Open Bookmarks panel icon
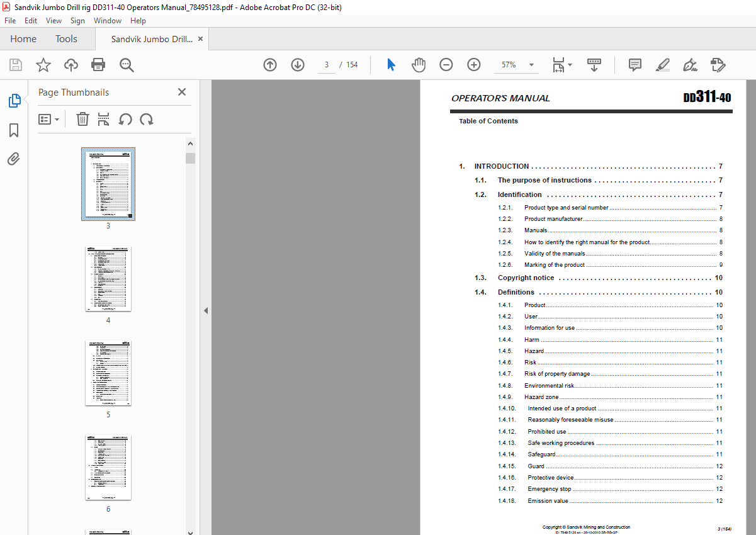This screenshot has height=535, width=756. (x=14, y=130)
